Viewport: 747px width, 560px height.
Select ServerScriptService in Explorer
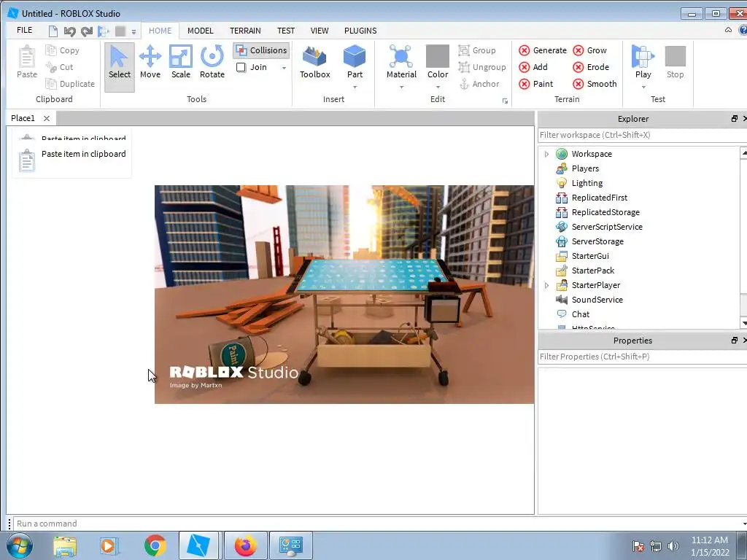[607, 227]
